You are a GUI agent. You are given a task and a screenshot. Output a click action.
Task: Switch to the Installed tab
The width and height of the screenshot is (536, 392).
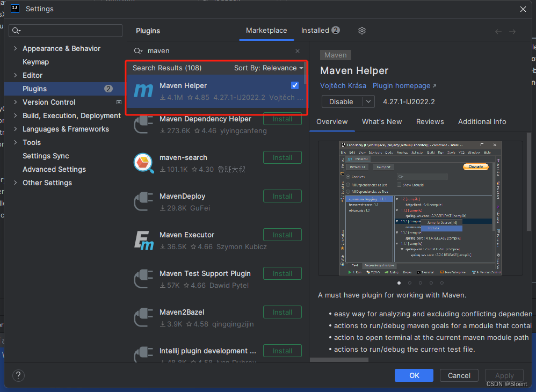click(320, 31)
